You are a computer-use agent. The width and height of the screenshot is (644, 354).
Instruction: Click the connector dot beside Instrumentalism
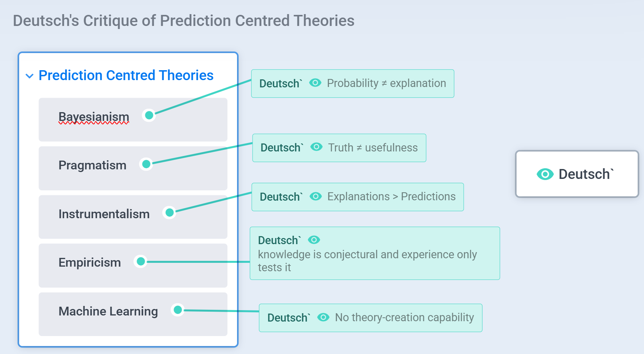click(170, 212)
